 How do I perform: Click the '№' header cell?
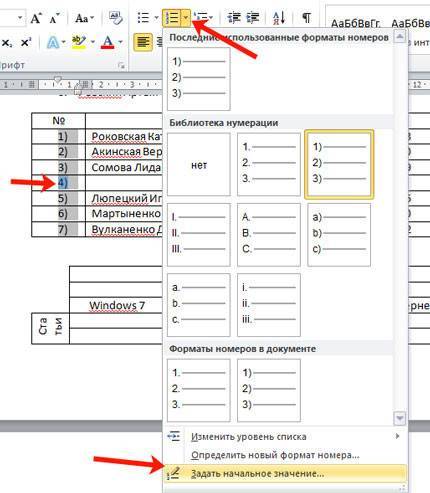(x=59, y=121)
